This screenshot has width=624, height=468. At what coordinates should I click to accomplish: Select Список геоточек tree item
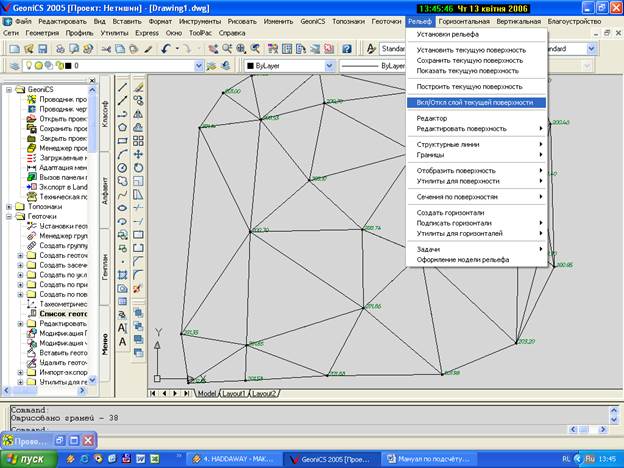coord(63,314)
